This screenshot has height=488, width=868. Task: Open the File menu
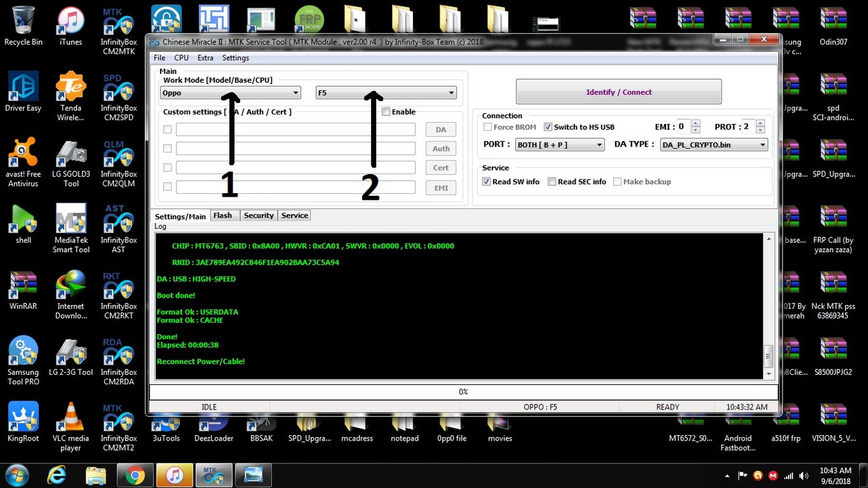[x=159, y=58]
